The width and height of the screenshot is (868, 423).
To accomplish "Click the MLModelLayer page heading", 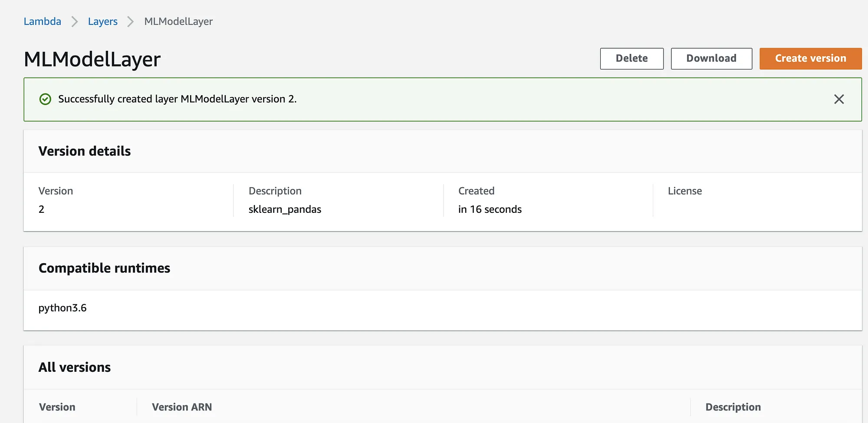I will pos(92,59).
